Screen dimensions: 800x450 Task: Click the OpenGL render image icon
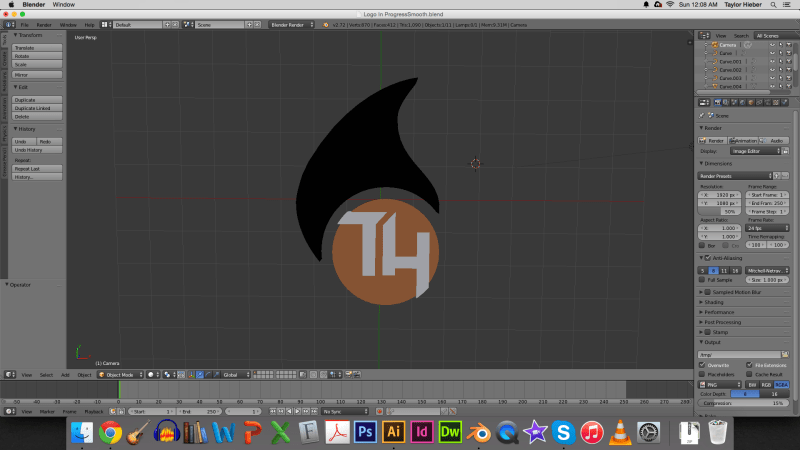(348, 374)
